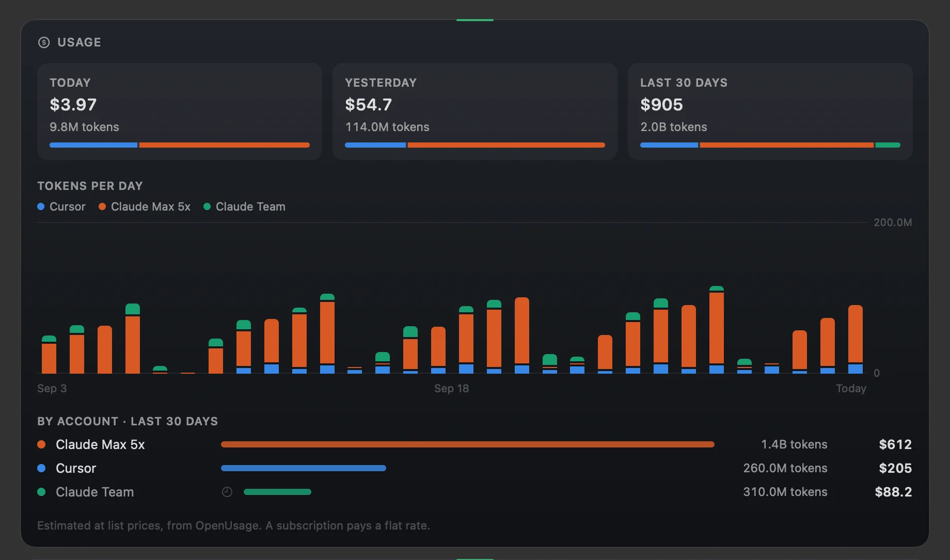
Task: Open the YESTERDAY usage amount $54.7
Action: (369, 105)
